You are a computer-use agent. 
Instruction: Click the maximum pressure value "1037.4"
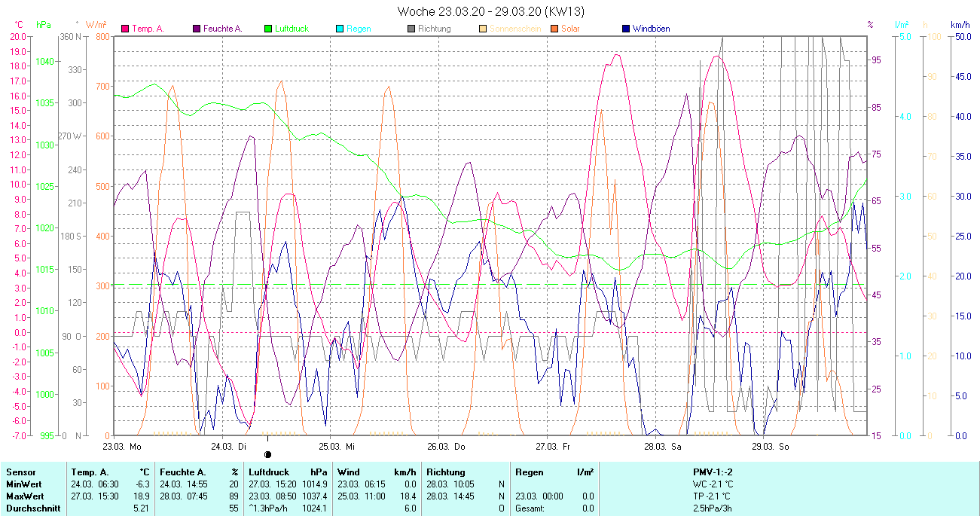(x=314, y=496)
